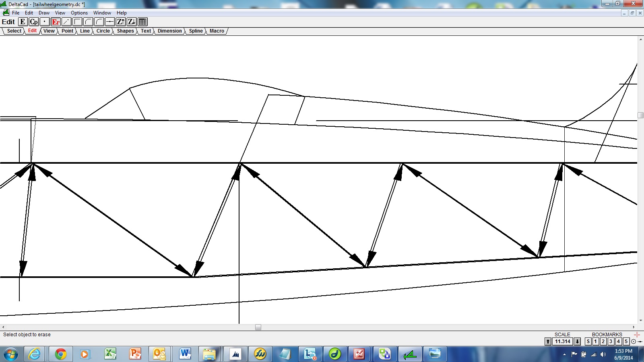Show hidden system tray icons arrow

(564, 354)
